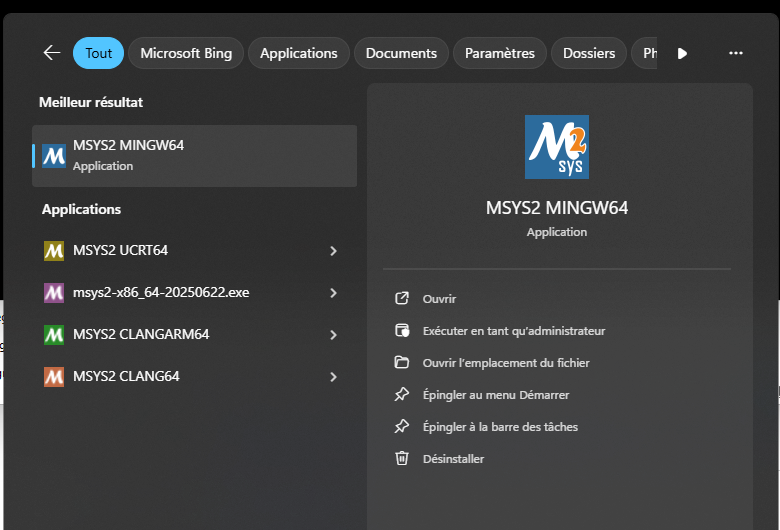
Task: Click the pin icon beside barre des tâches
Action: (401, 426)
